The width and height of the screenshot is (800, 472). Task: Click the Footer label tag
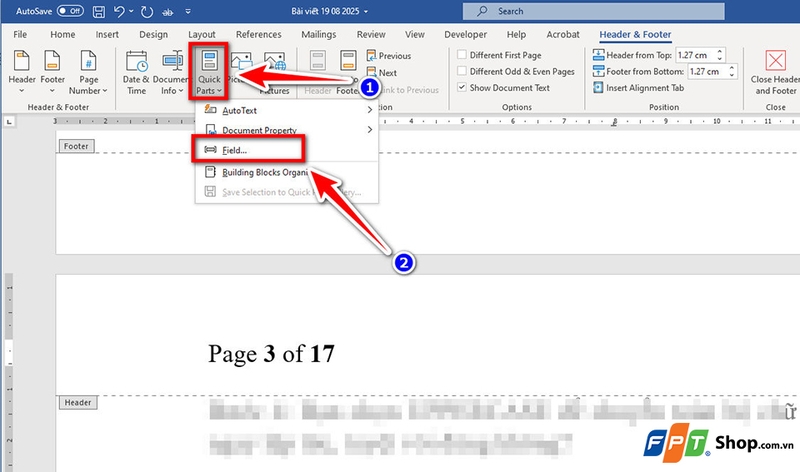coord(76,146)
